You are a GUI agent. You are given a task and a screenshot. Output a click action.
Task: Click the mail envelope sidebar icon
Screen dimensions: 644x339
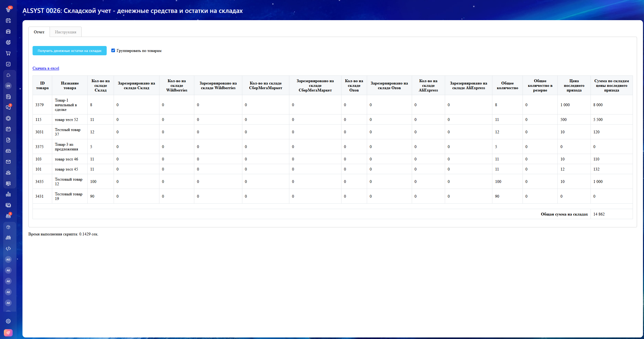(x=8, y=162)
